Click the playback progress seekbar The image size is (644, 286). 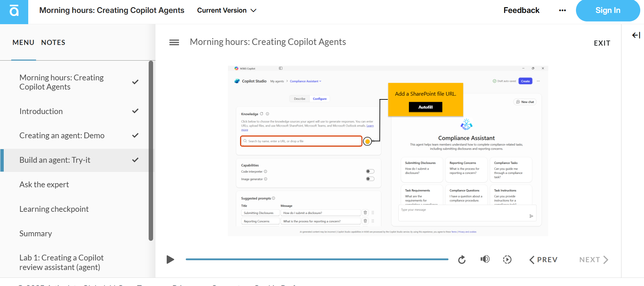(x=317, y=259)
